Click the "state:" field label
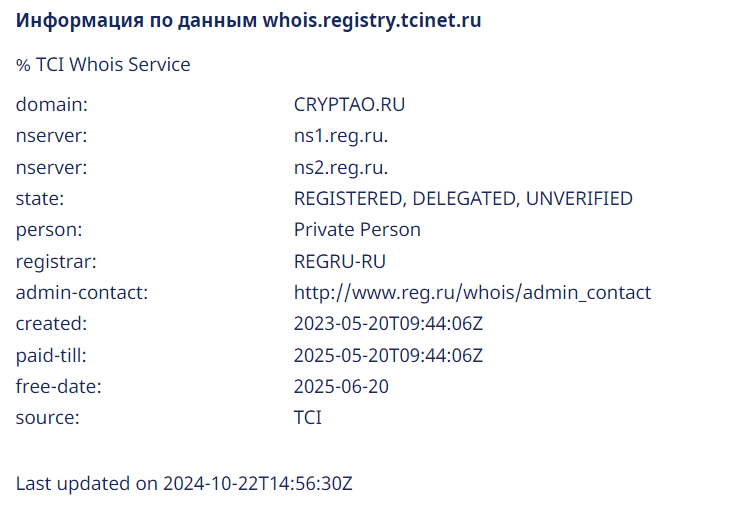 point(40,198)
